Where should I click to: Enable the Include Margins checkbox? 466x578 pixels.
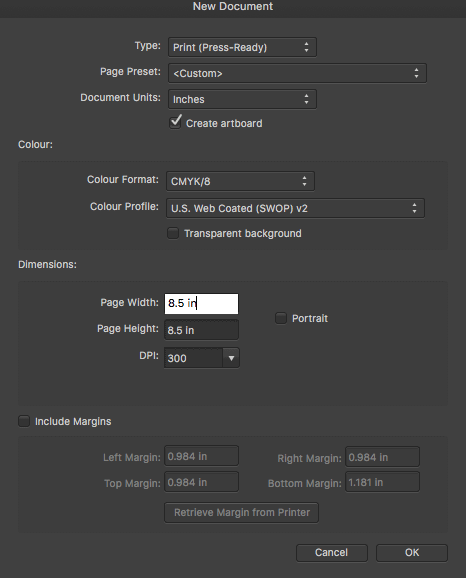[24, 421]
